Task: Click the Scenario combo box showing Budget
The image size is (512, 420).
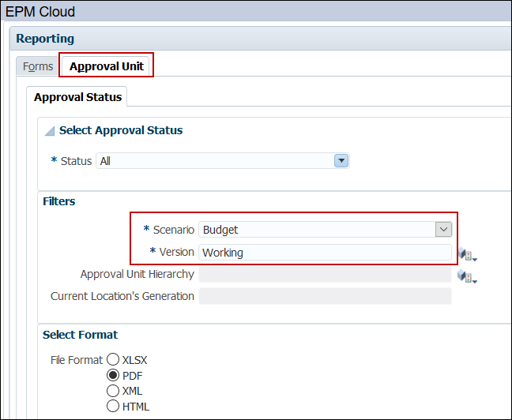Action: click(x=325, y=230)
